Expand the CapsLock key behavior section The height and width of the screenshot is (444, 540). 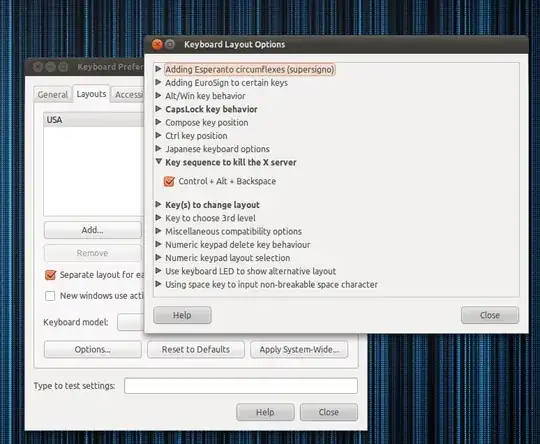pos(158,109)
